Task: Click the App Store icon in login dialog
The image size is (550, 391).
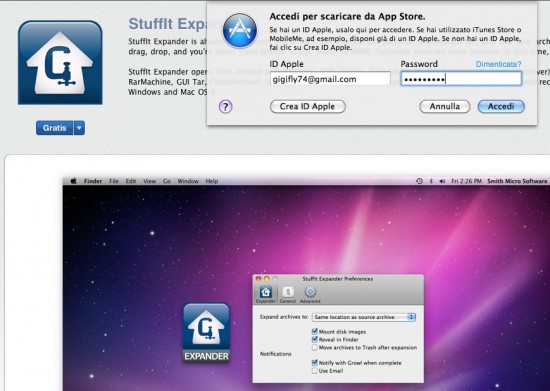Action: pos(240,31)
